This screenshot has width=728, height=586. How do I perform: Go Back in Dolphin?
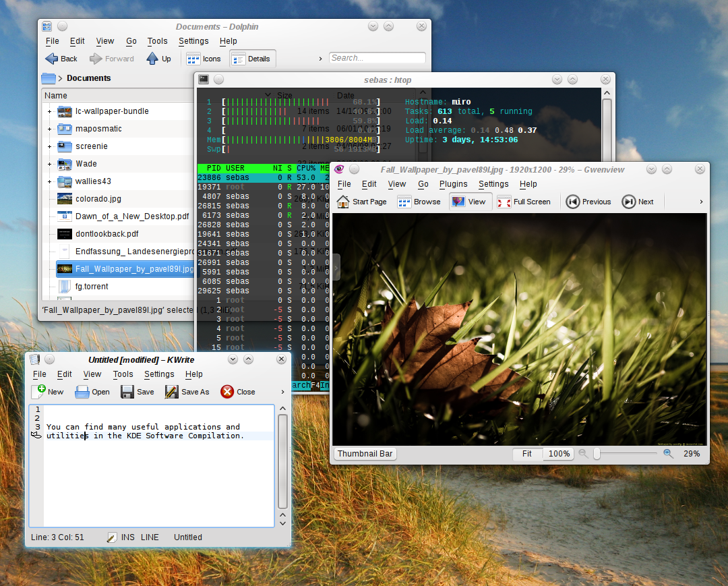61,59
